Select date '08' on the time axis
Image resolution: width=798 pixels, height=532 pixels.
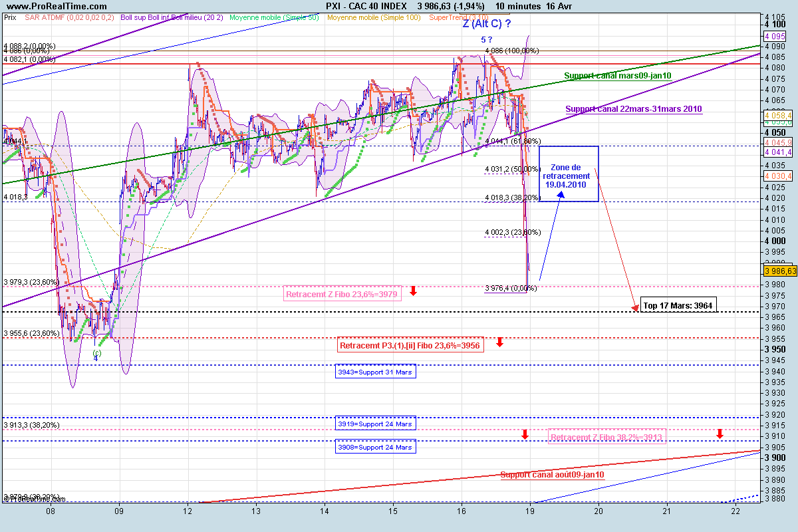click(x=50, y=511)
